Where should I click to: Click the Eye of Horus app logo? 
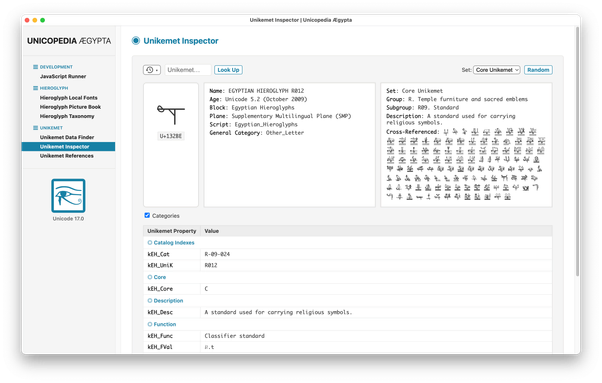click(x=68, y=196)
